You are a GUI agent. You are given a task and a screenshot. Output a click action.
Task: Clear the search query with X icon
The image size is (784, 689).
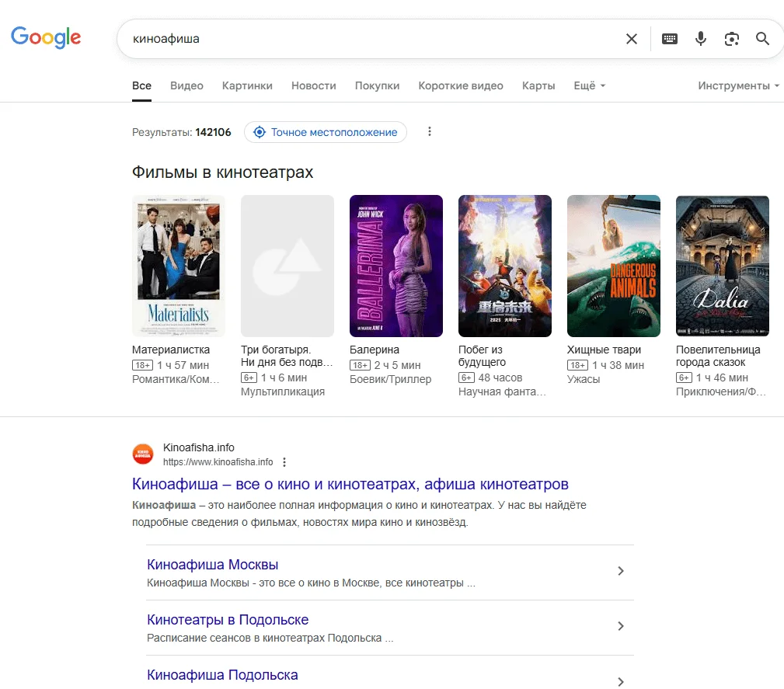pos(632,39)
